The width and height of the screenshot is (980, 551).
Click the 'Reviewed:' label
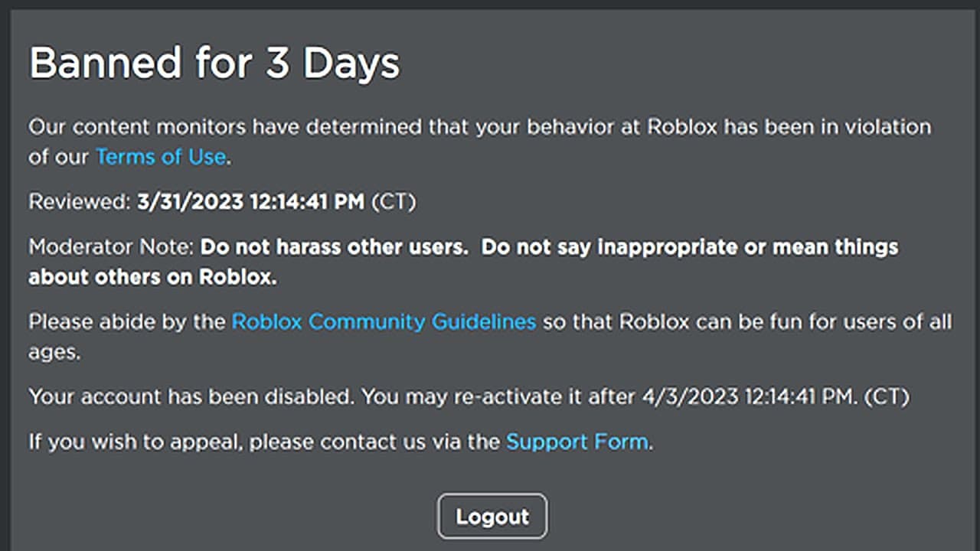pos(80,202)
